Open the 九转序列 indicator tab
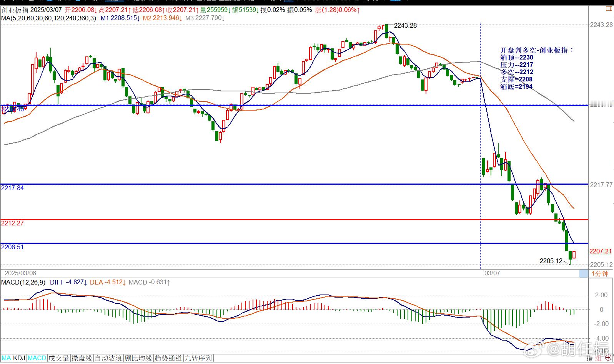Image resolution: width=614 pixels, height=364 pixels. (x=198, y=358)
